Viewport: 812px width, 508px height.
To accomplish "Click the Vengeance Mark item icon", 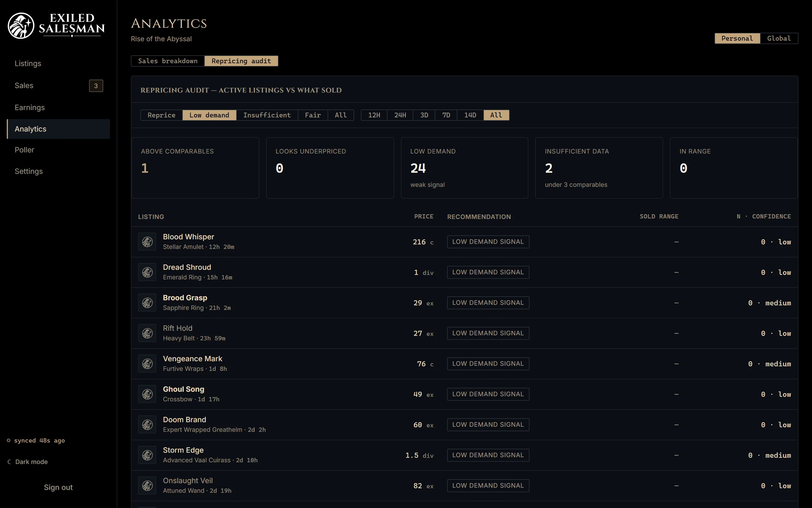I will tap(147, 364).
